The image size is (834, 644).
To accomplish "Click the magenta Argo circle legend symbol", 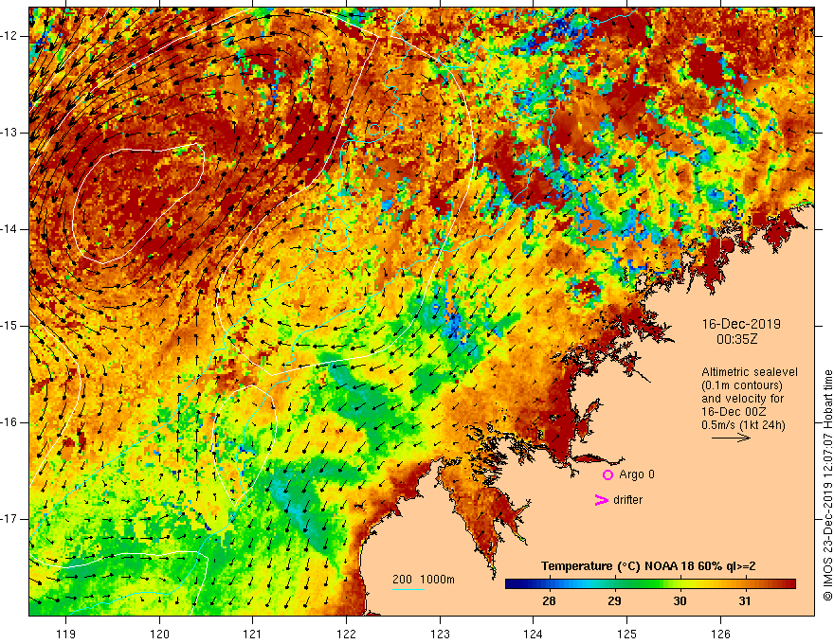I will tap(607, 474).
